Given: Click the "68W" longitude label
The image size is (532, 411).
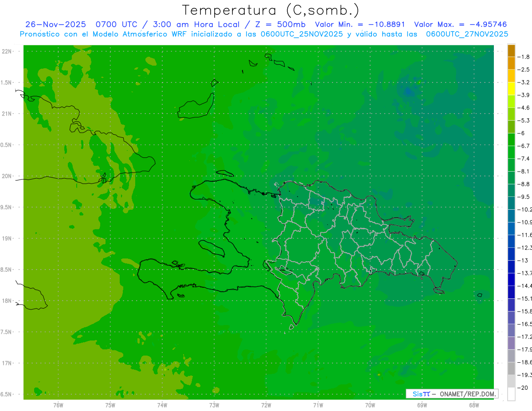Looking at the screenshot, I should click(x=474, y=404).
